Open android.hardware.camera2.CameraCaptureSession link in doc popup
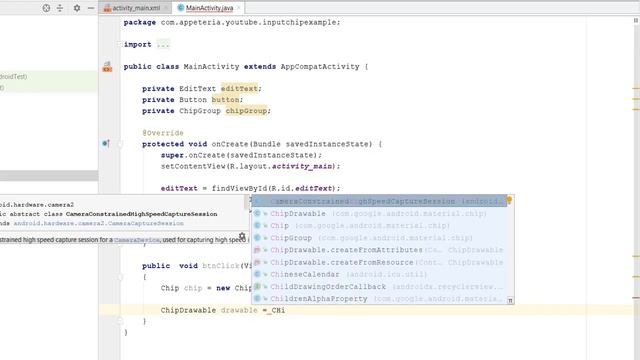The height and width of the screenshot is (360, 640). tap(98, 223)
